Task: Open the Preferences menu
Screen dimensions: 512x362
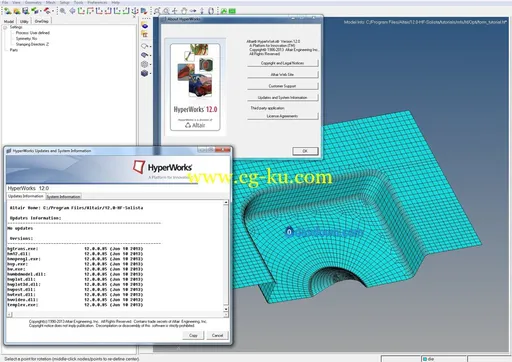Action: [97, 3]
